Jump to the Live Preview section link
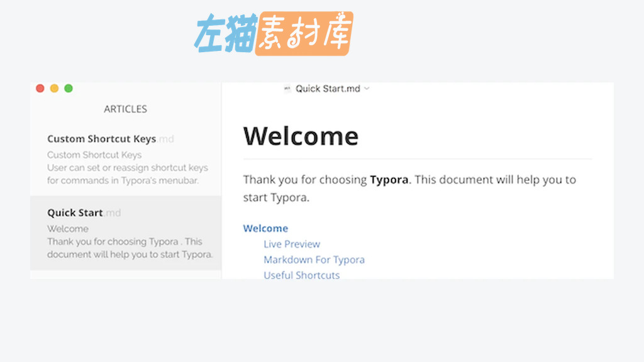Image resolution: width=644 pixels, height=362 pixels. click(x=292, y=244)
